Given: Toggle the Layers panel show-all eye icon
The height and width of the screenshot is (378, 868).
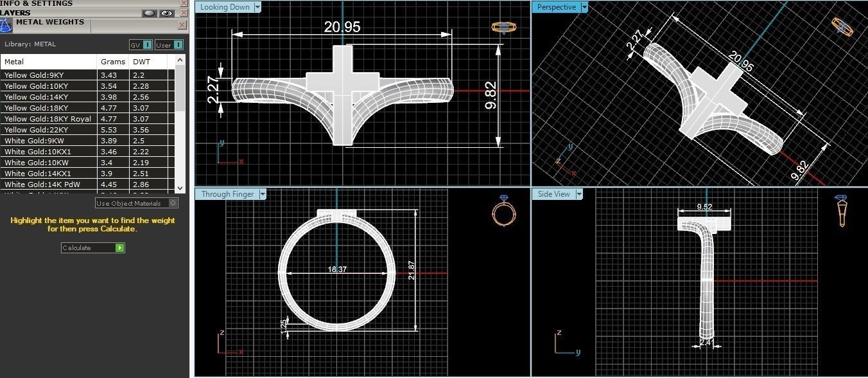Looking at the screenshot, I should click(x=167, y=13).
